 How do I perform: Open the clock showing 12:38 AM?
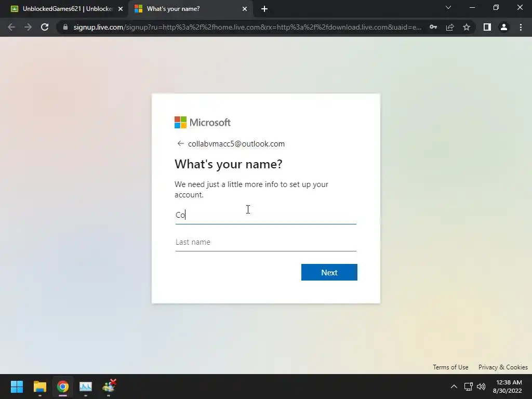click(x=508, y=387)
